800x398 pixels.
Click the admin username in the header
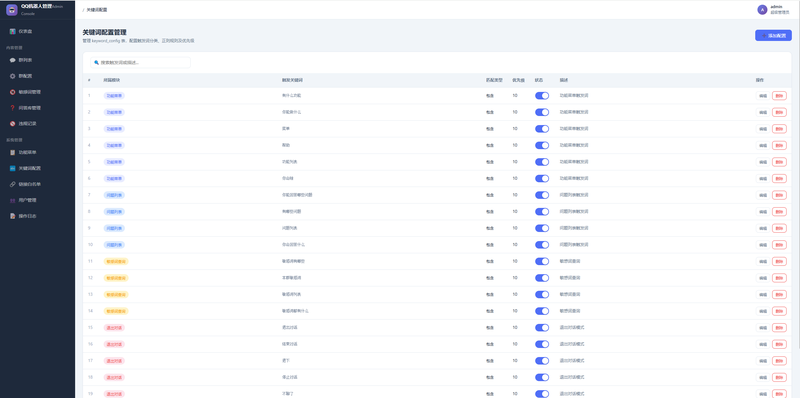[x=776, y=7]
